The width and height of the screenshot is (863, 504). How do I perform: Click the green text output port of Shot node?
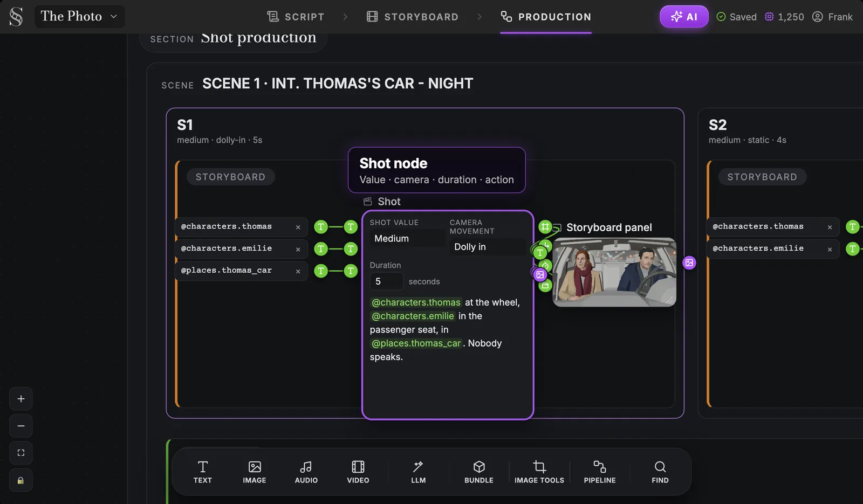point(540,252)
